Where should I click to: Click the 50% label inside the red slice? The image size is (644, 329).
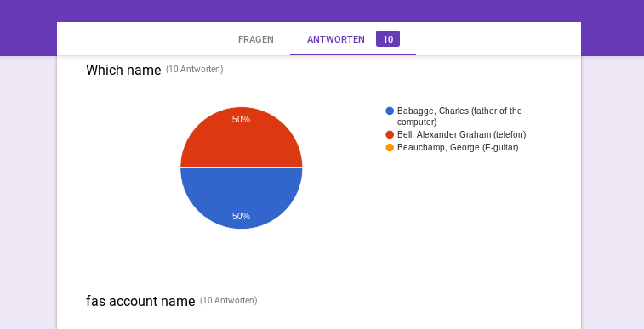241,119
